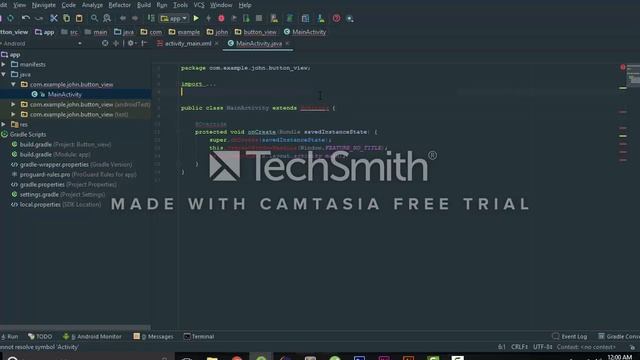Navigate Forward with the right arrow icon
The height and width of the screenshot is (360, 640).
pos(135,18)
